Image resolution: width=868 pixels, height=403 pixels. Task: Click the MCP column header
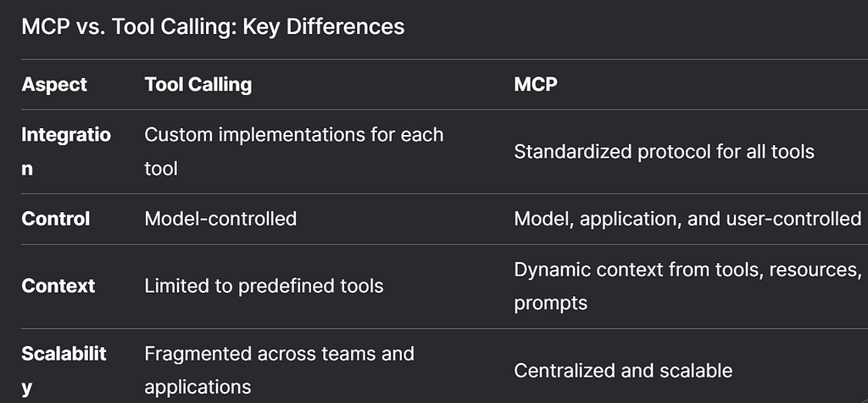(x=536, y=84)
